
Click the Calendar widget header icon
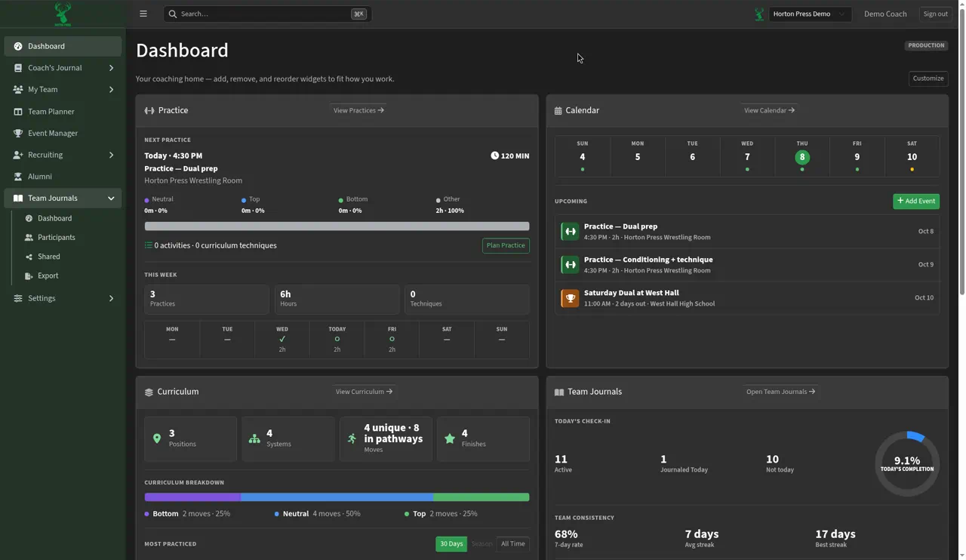(x=558, y=111)
